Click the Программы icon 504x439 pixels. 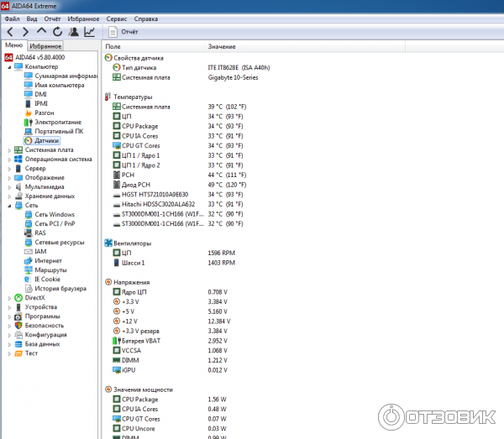tap(18, 316)
